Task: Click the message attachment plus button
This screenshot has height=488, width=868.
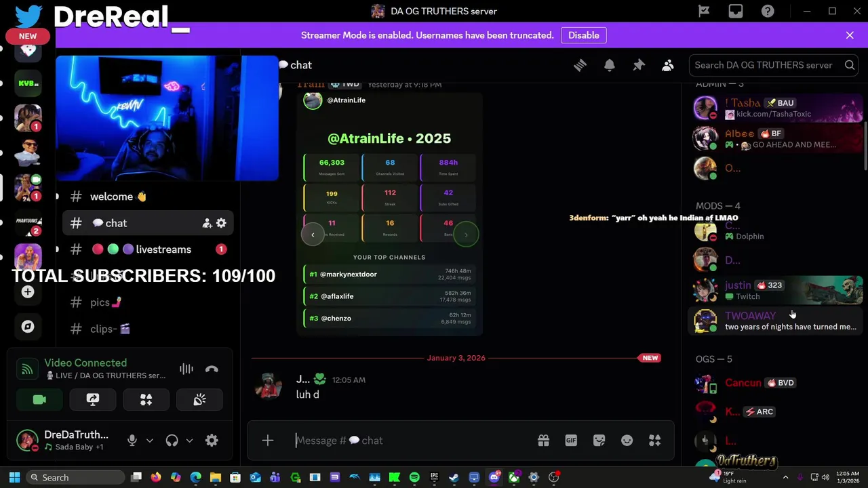Action: point(268,441)
